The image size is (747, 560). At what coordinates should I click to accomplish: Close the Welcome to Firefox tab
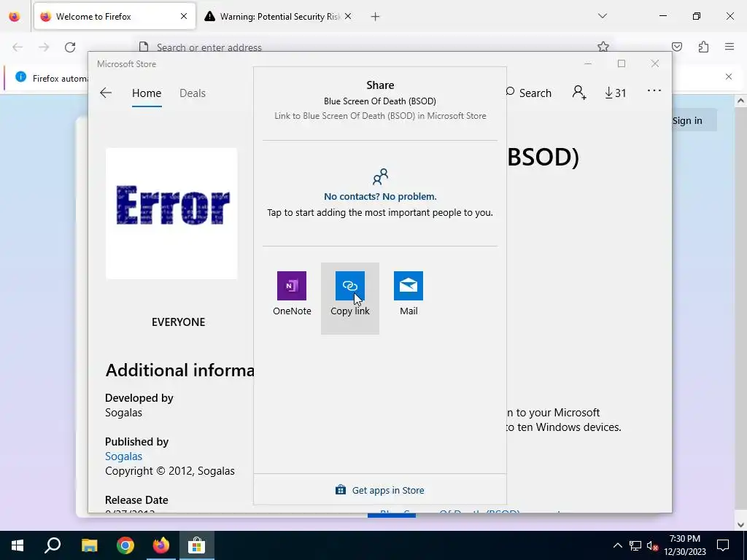click(x=183, y=16)
